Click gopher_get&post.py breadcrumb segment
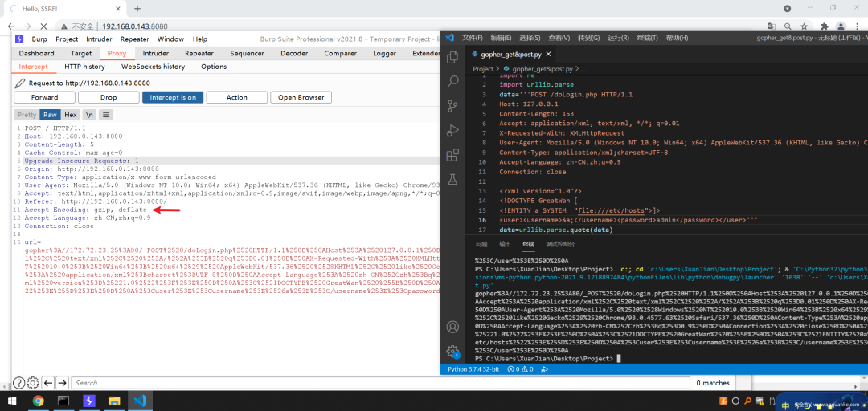Image resolution: width=868 pixels, height=411 pixels. pyautogui.click(x=542, y=69)
